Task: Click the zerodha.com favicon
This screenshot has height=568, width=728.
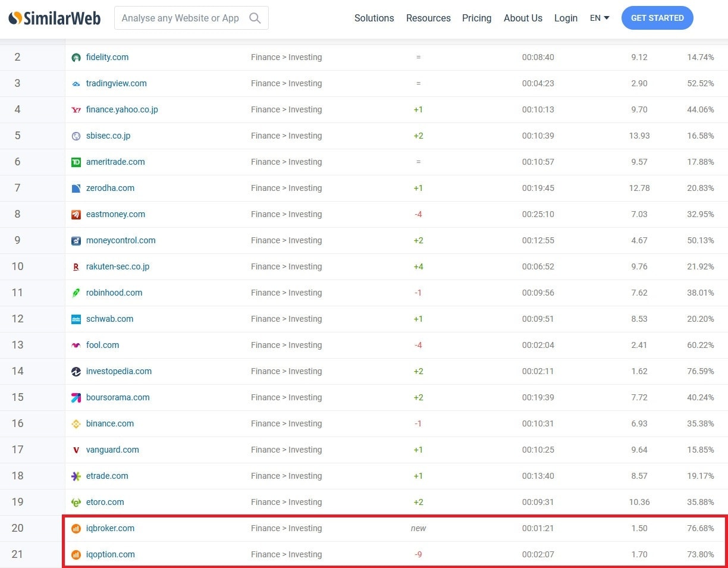Action: tap(76, 189)
